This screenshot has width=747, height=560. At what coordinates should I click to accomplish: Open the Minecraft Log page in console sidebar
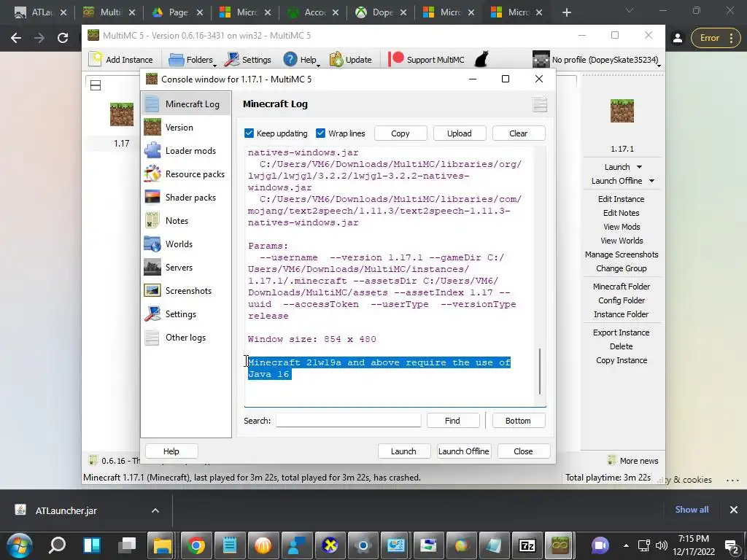(x=186, y=104)
